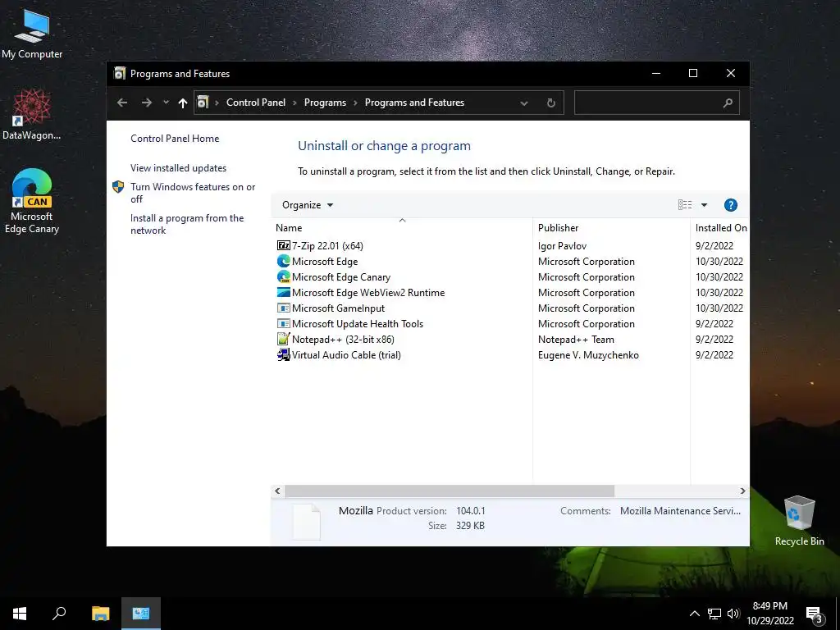840x630 pixels.
Task: Go forward using the forward arrow
Action: tap(146, 103)
